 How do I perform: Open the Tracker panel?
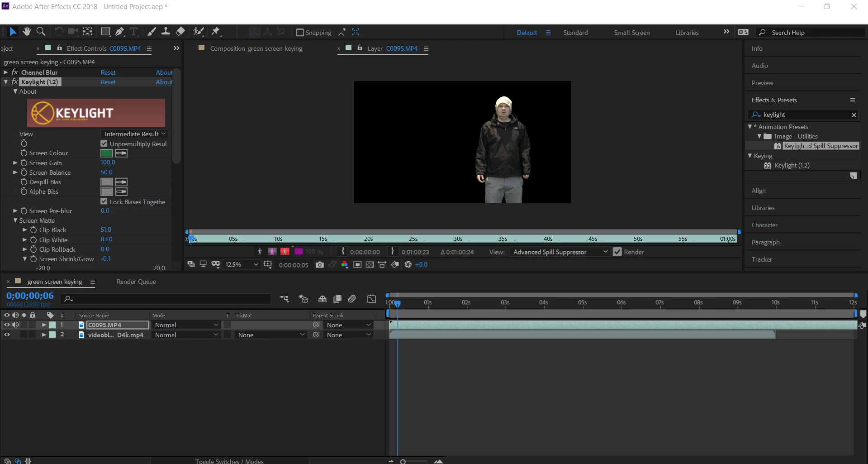(x=762, y=259)
